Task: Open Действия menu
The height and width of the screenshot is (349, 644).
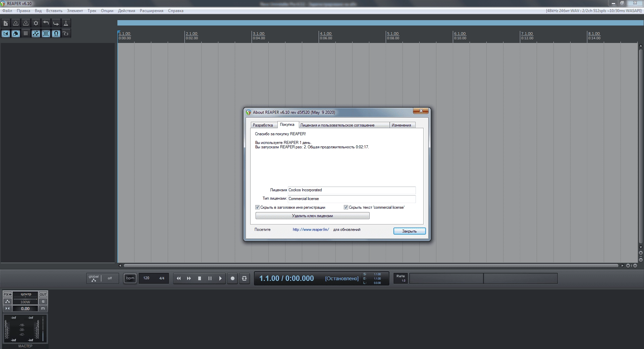Action: (x=126, y=11)
